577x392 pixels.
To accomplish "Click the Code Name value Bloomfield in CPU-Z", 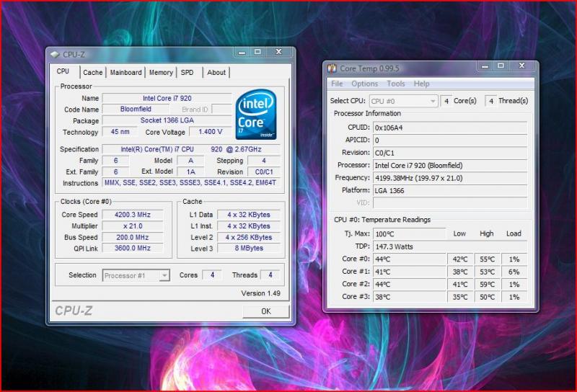I will pyautogui.click(x=136, y=110).
